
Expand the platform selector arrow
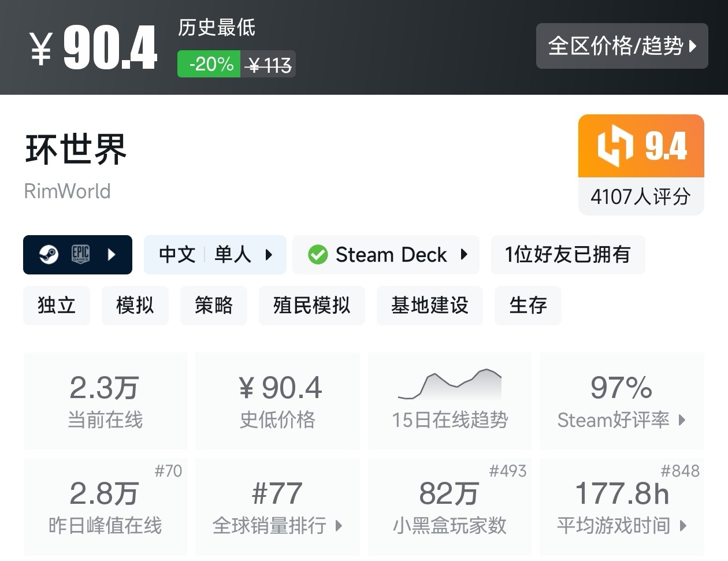coord(112,254)
